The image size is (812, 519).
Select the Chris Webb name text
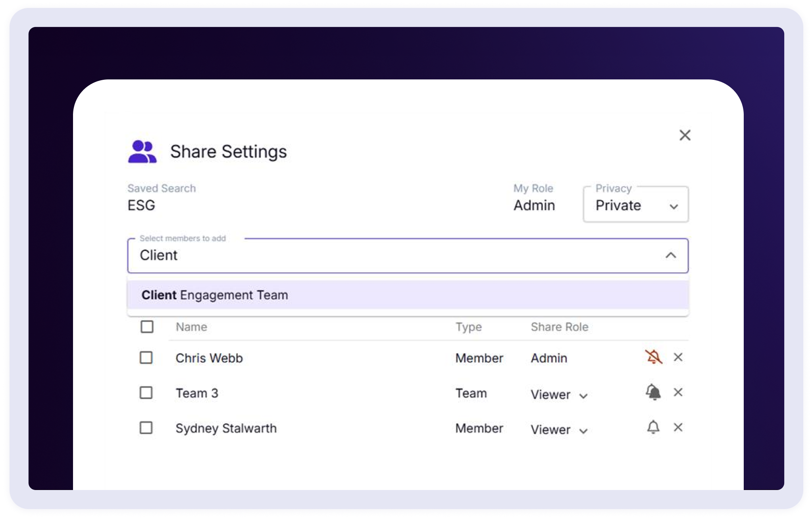point(209,358)
